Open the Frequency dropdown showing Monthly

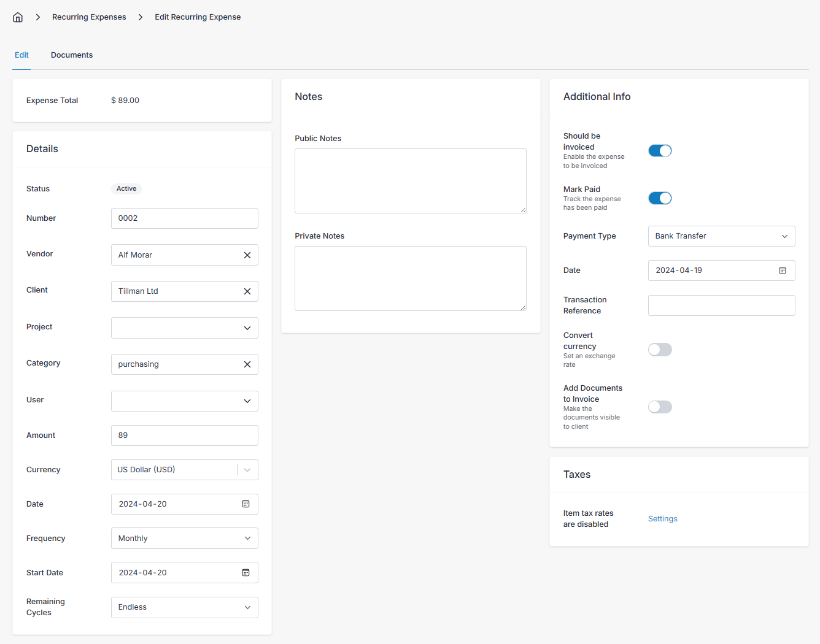pos(184,538)
